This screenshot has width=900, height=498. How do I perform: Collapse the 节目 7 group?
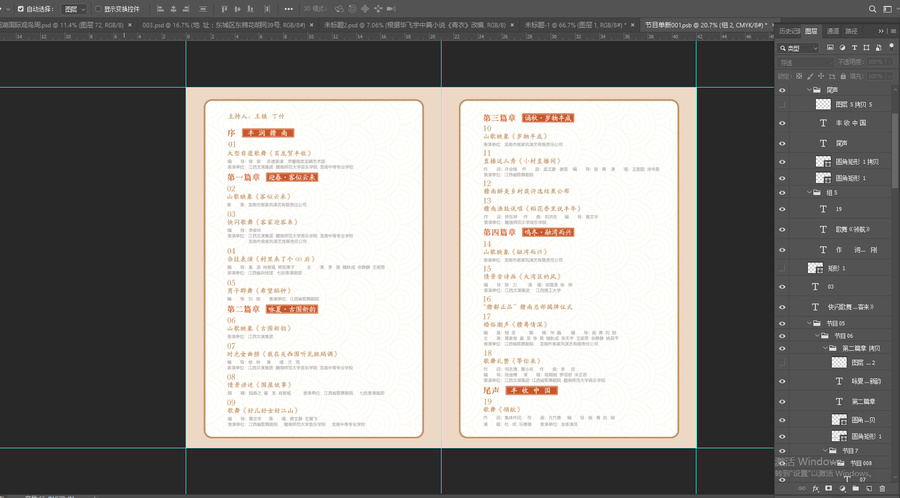[x=825, y=451]
